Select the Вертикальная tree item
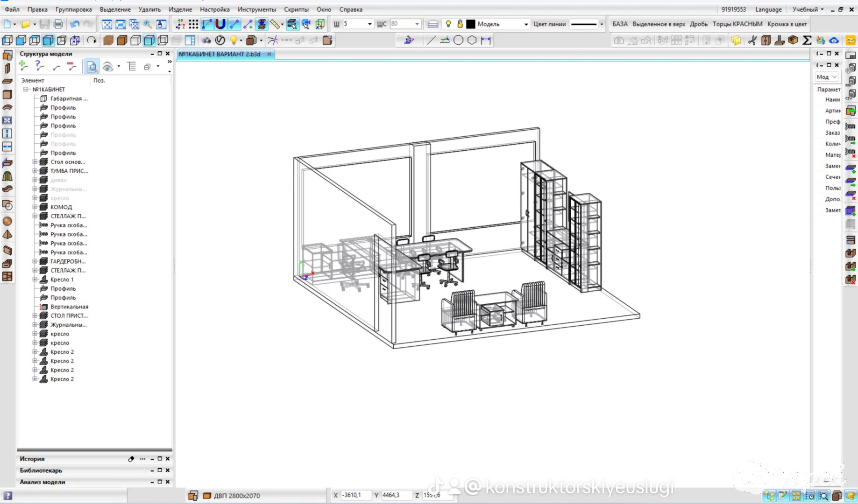Image resolution: width=858 pixels, height=504 pixels. click(x=69, y=307)
